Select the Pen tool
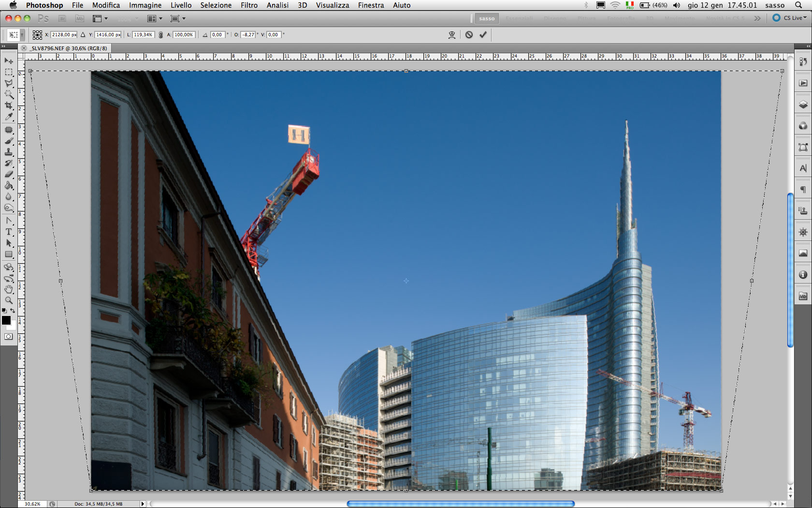Image resolution: width=812 pixels, height=508 pixels. click(9, 221)
